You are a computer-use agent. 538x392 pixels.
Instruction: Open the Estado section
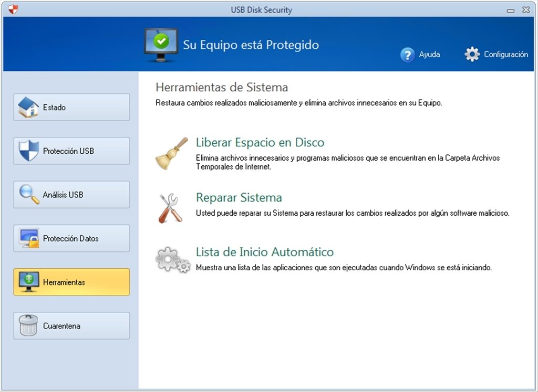(71, 107)
